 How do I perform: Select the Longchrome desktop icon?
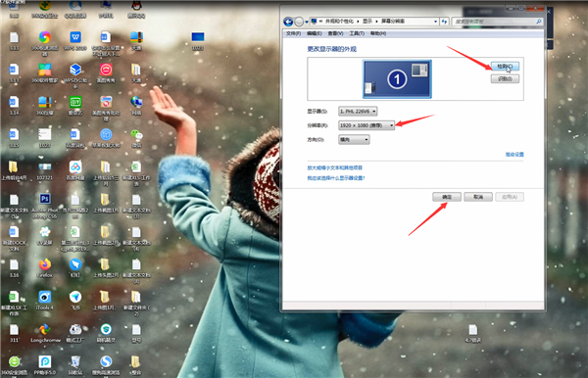pos(45,333)
